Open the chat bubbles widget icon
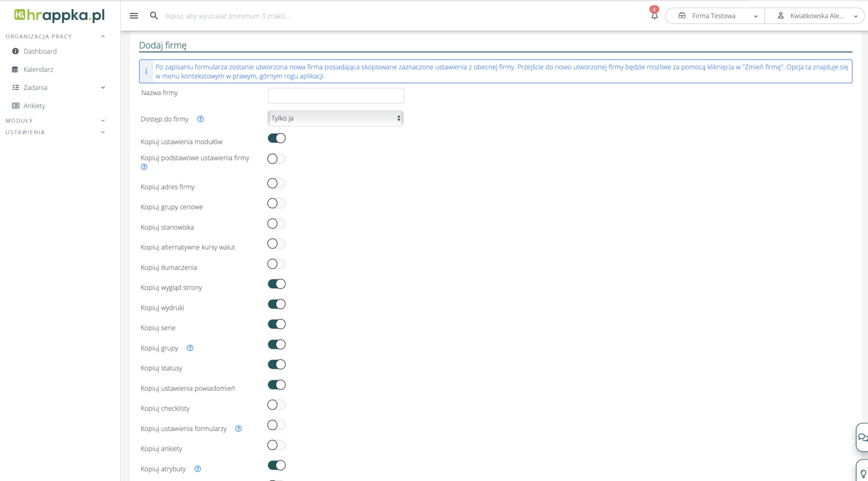Viewport: 868px width, 481px height. click(x=862, y=437)
